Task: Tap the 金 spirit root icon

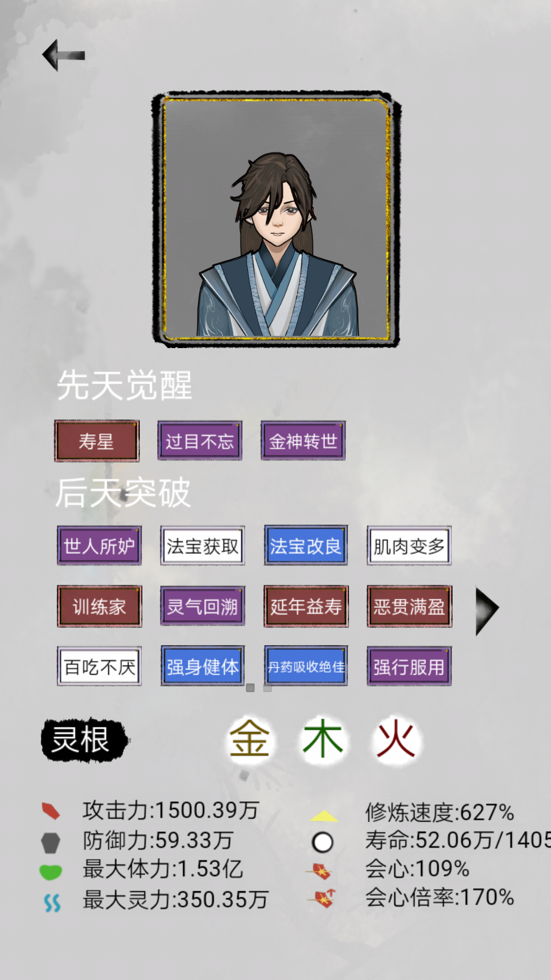Action: tap(249, 739)
